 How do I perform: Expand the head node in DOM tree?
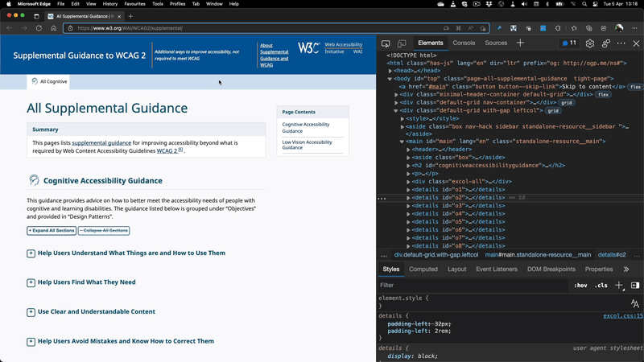[x=390, y=71]
